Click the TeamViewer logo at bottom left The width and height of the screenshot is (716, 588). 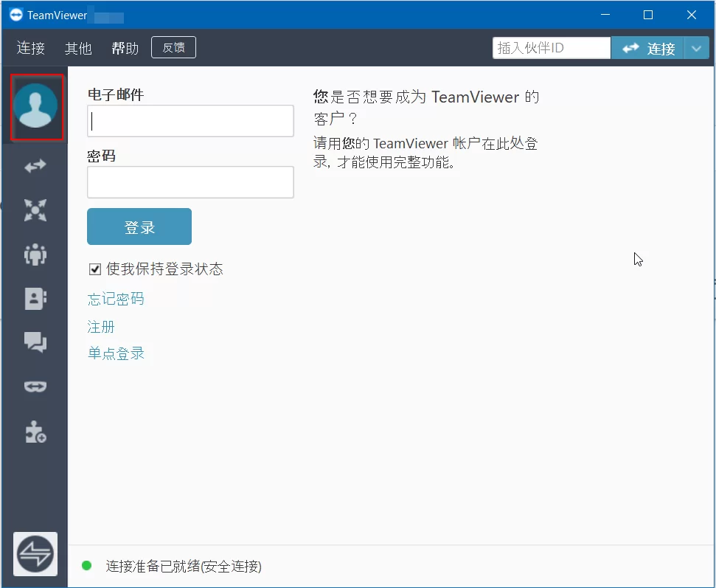(x=34, y=554)
